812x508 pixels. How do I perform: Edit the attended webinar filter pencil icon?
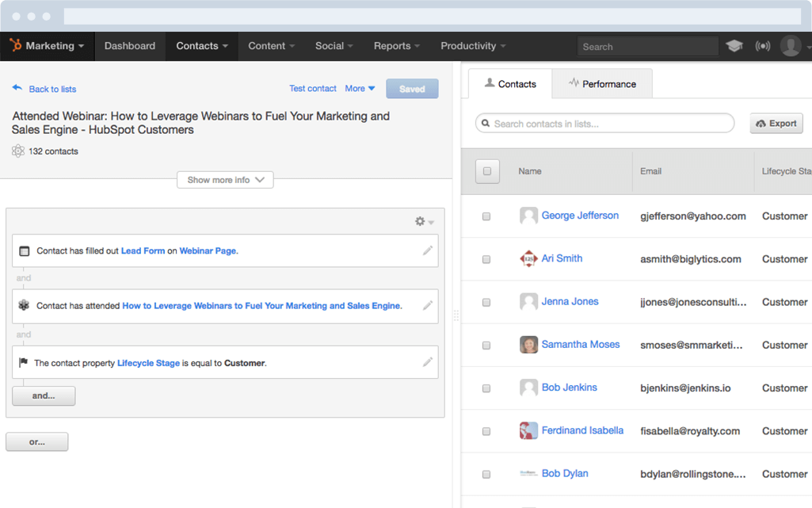click(x=428, y=305)
